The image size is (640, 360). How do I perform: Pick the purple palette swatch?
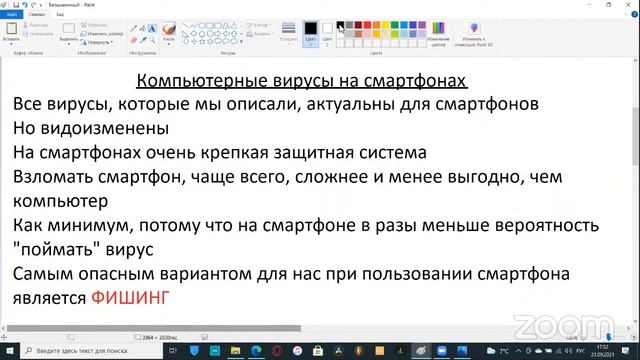coord(422,25)
